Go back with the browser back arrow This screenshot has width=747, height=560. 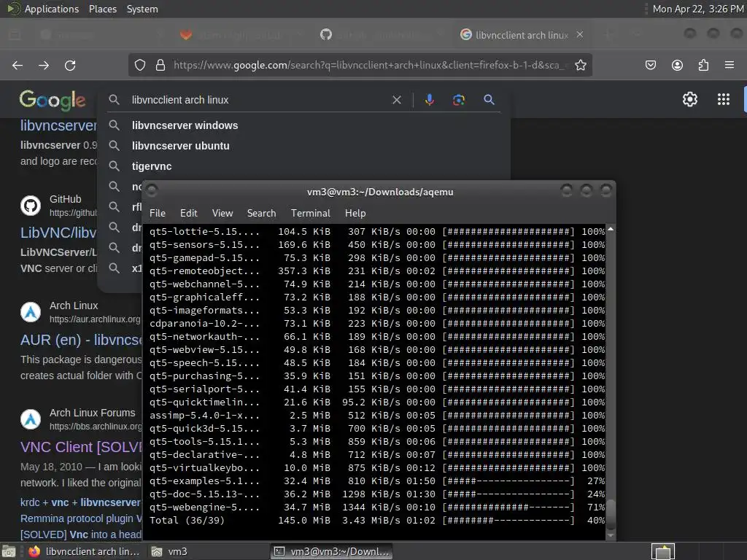pos(18,65)
